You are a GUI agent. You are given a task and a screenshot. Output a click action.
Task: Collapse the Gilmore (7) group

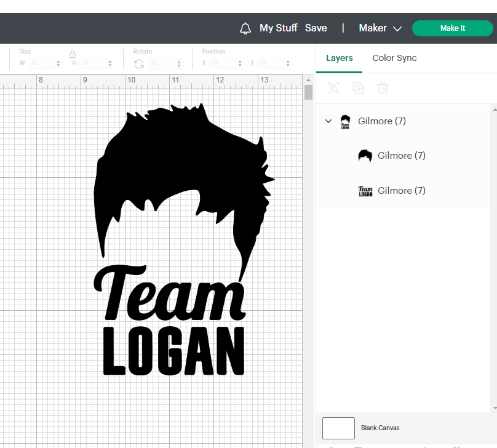coord(328,121)
